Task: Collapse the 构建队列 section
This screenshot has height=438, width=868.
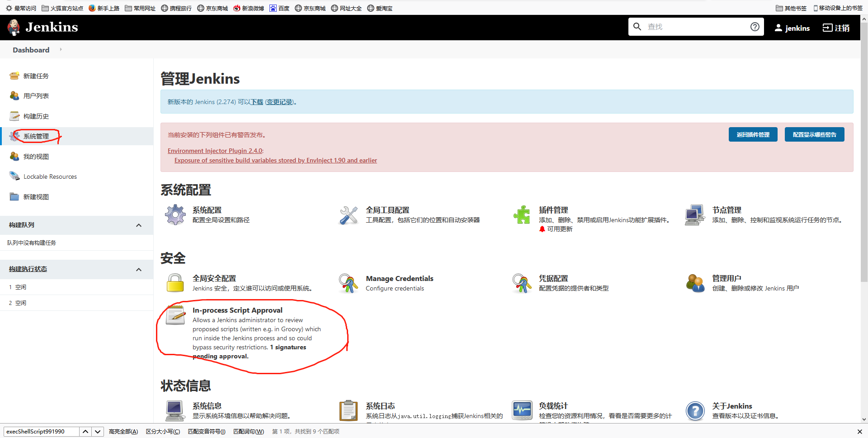Action: [x=139, y=225]
